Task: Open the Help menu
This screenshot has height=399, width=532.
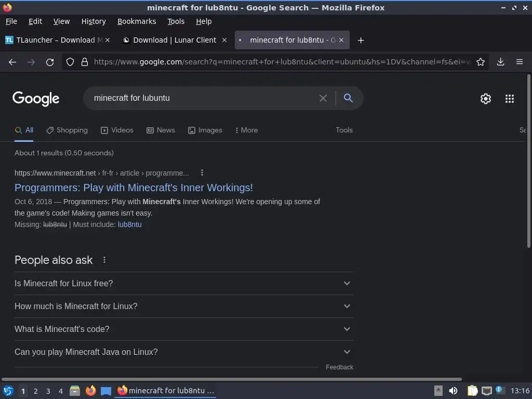Action: [204, 21]
